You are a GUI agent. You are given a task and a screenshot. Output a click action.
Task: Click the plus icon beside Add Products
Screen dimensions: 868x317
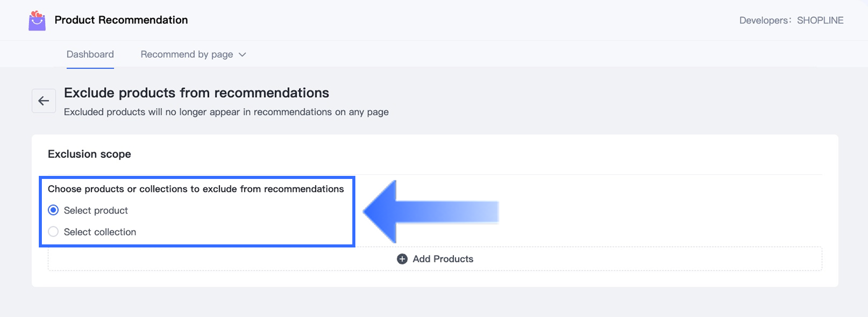(402, 259)
